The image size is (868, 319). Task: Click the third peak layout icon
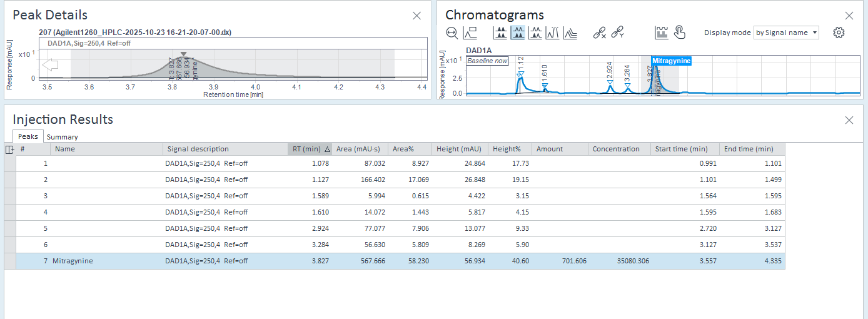[x=535, y=33]
